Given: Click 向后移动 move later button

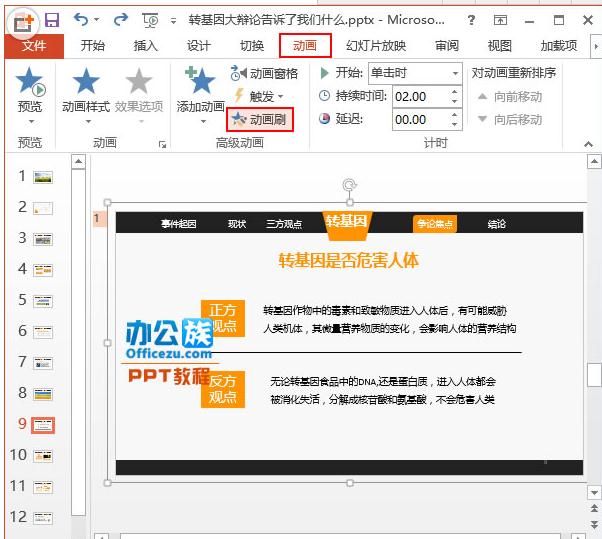Looking at the screenshot, I should [510, 119].
